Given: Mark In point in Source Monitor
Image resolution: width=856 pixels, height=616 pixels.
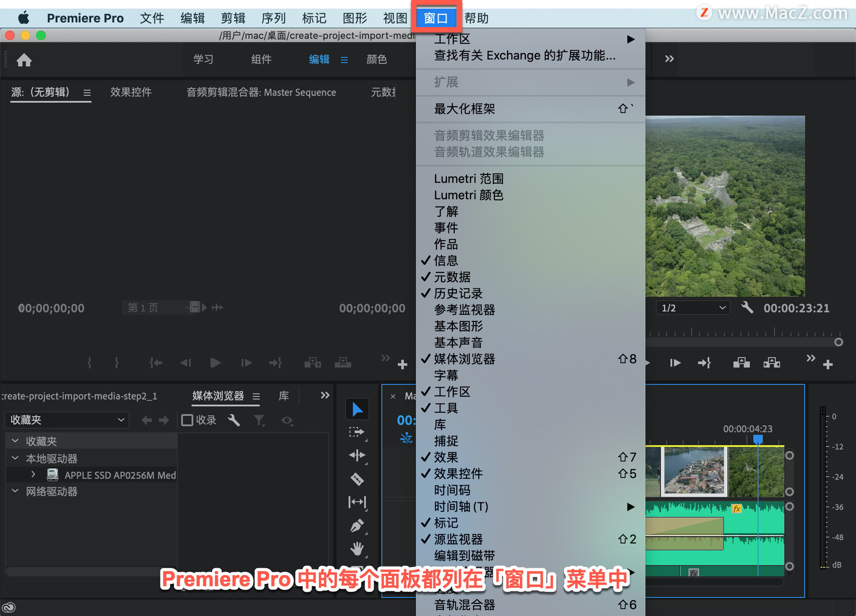Looking at the screenshot, I should click(90, 363).
